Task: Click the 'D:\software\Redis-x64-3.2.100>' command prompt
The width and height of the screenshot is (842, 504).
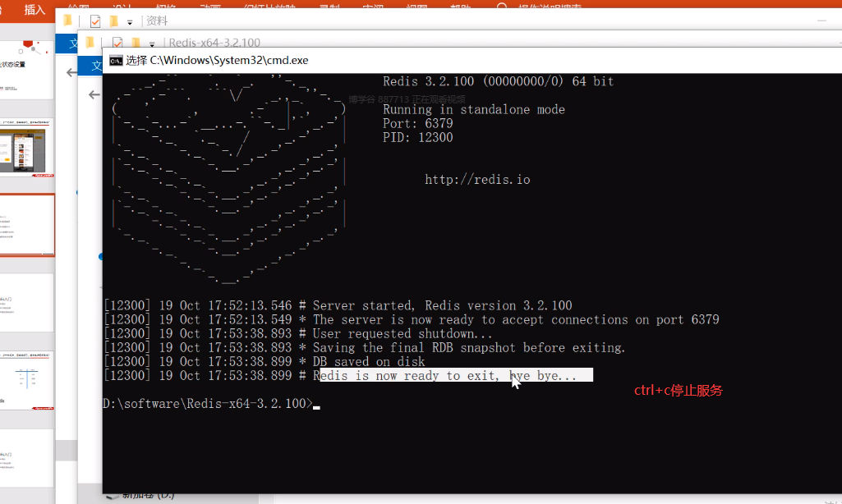Action: point(207,404)
